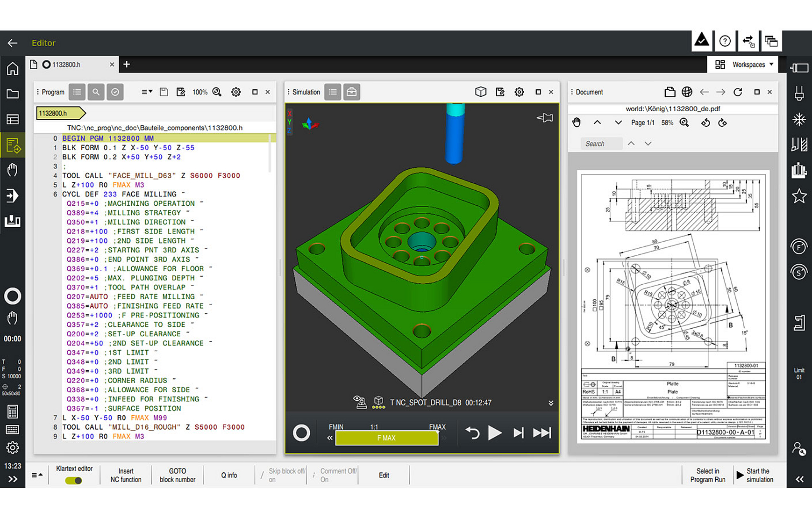Toggle Comment Off/On
The image size is (812, 519).
pos(338,475)
